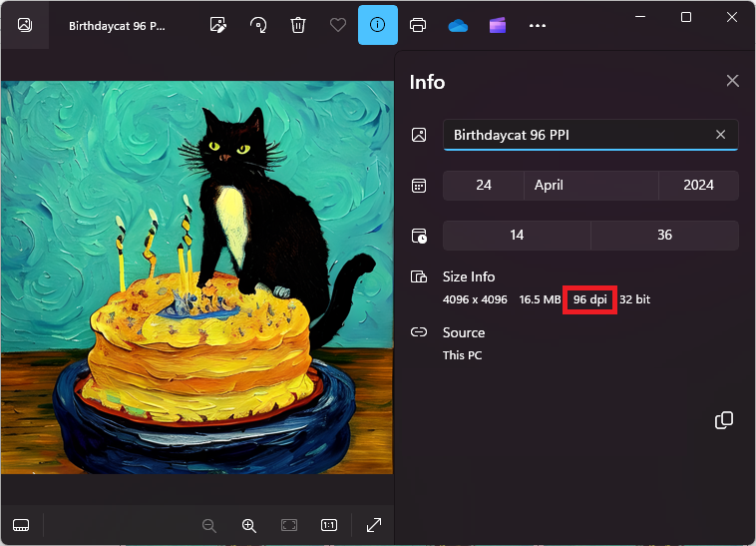Mark photo as favorite with the heart icon
This screenshot has width=756, height=546.
tap(338, 25)
